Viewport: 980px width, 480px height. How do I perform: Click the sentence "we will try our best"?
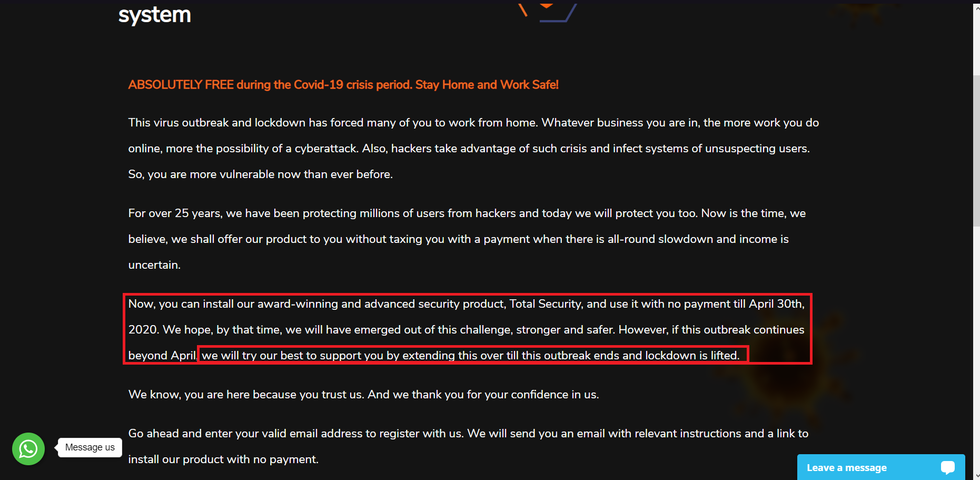(470, 356)
